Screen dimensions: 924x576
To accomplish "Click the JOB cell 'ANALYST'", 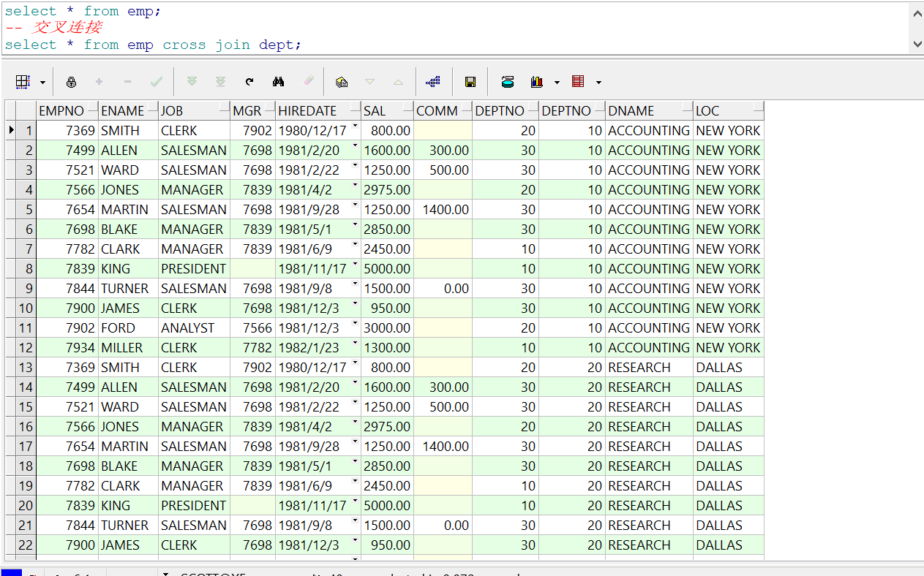I will [195, 328].
